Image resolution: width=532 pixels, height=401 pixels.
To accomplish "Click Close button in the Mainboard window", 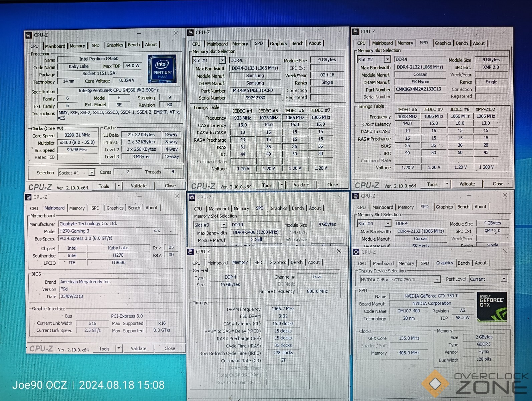I will click(x=170, y=348).
